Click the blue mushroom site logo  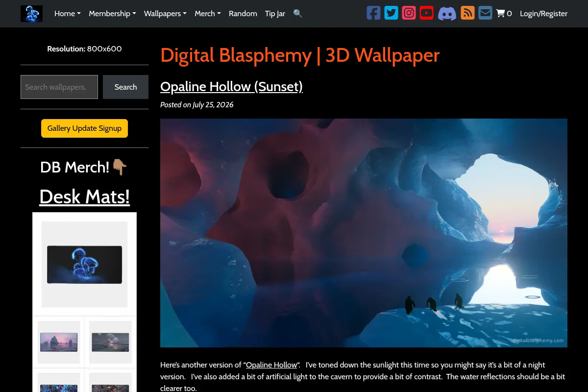pyautogui.click(x=31, y=14)
